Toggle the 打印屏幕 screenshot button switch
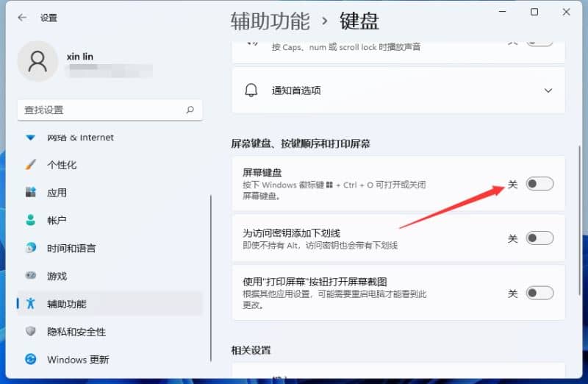This screenshot has width=588, height=384. click(x=539, y=294)
